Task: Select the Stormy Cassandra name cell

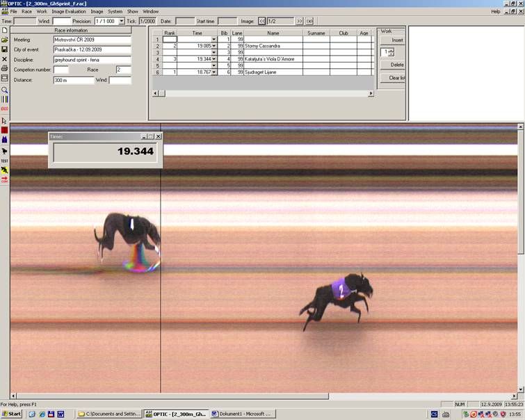Action: point(273,46)
